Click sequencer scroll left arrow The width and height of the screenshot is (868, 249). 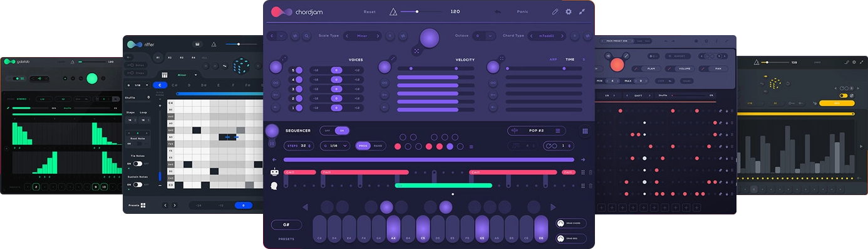pyautogui.click(x=274, y=159)
